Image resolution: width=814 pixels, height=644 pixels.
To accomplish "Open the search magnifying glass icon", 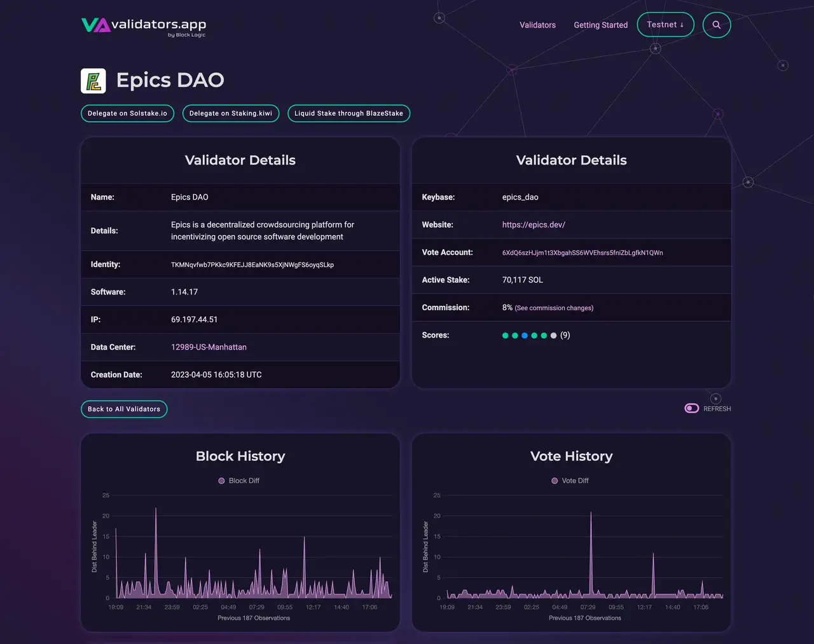I will [x=716, y=25].
